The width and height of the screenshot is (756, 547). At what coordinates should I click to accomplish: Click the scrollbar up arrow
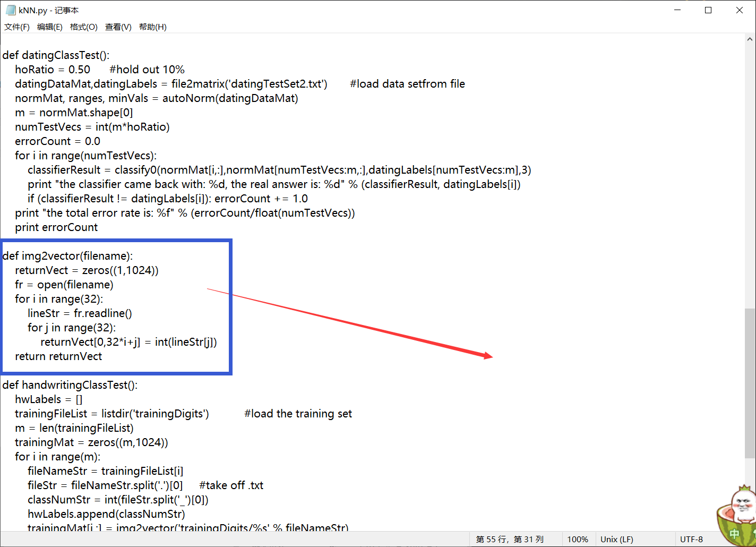[750, 39]
